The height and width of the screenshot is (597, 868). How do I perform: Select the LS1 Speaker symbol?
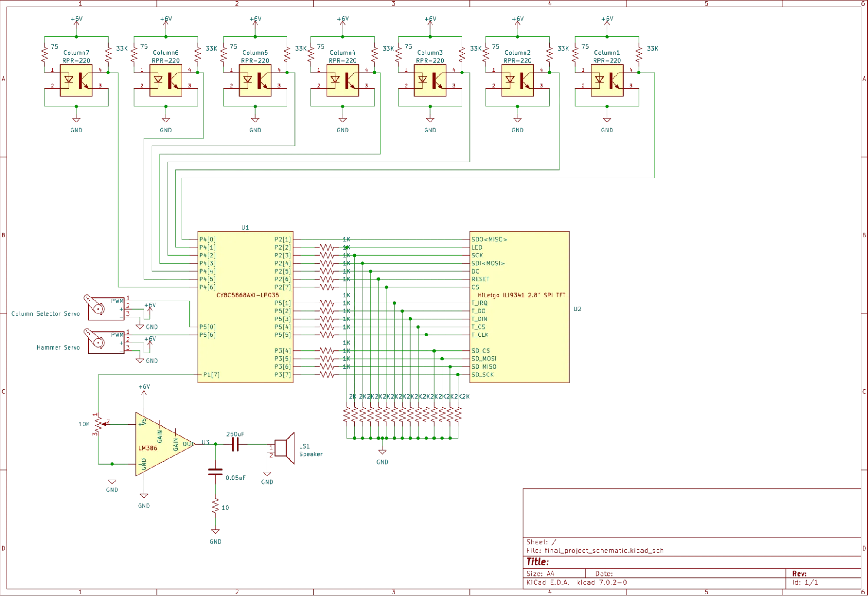coord(285,448)
